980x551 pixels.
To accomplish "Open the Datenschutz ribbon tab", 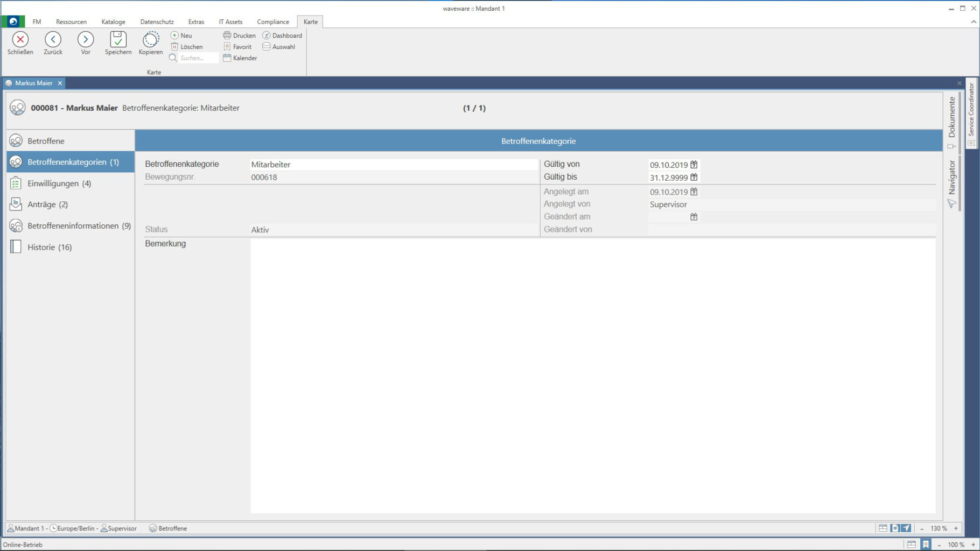I will [157, 22].
